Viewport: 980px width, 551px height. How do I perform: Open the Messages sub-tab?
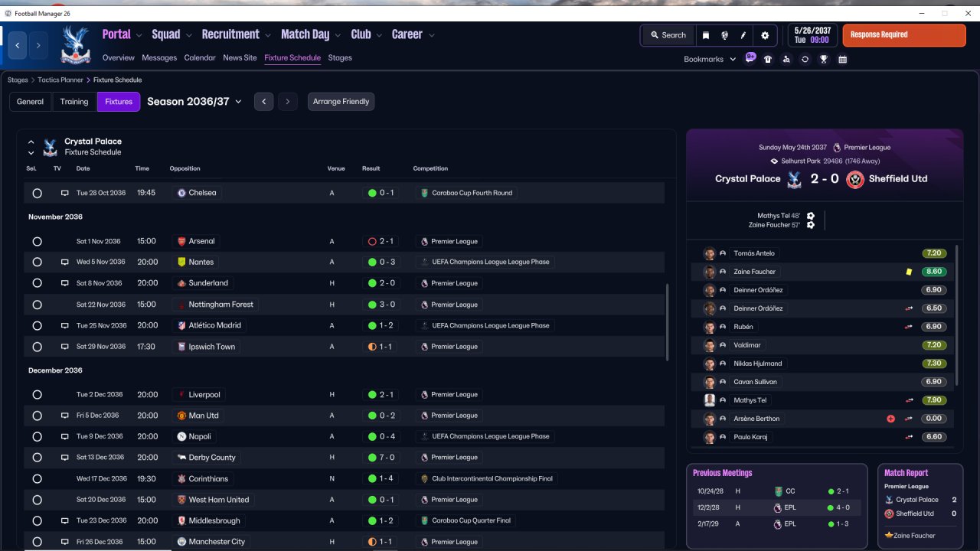159,58
